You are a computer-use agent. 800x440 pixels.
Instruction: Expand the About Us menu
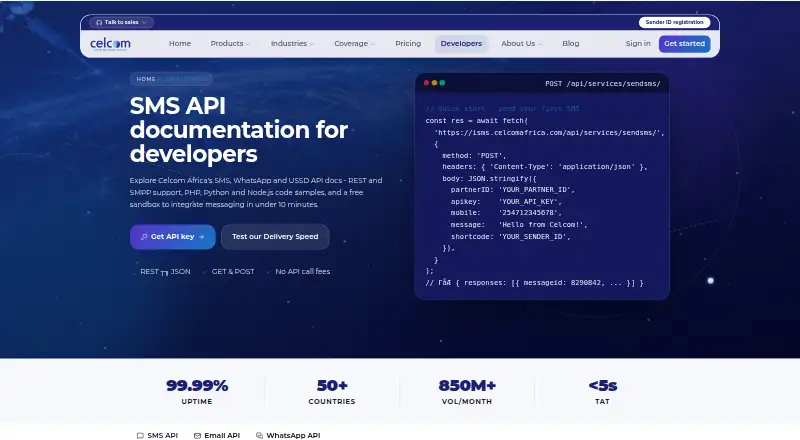(x=521, y=44)
